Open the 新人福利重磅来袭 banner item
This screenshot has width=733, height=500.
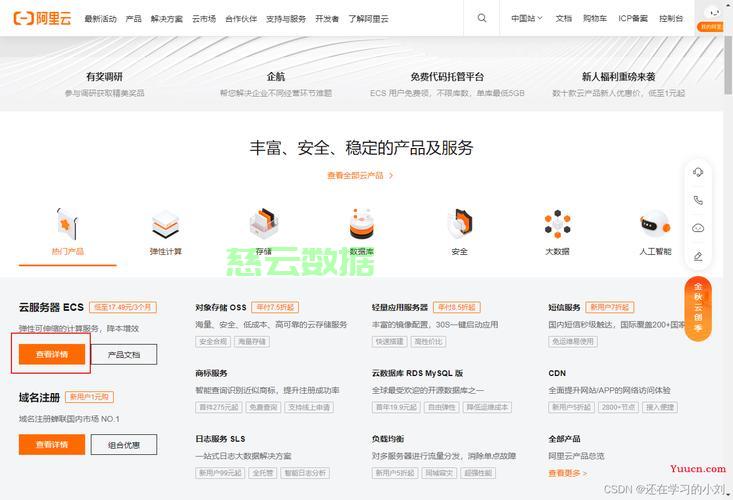tap(618, 83)
